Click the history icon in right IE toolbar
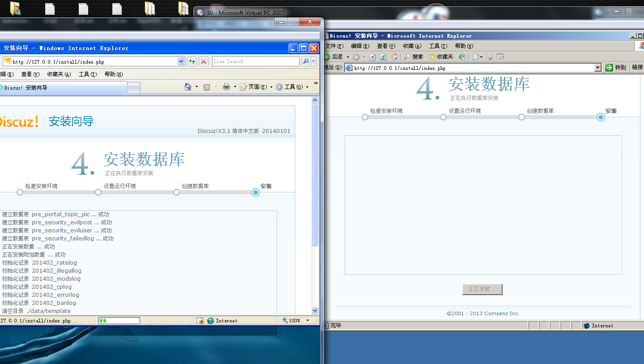The image size is (644, 364). coord(462,57)
